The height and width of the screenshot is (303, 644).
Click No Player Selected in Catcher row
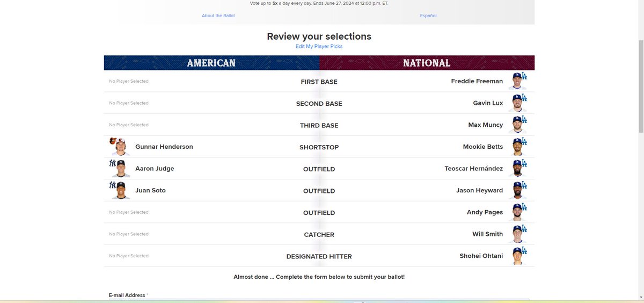129,234
